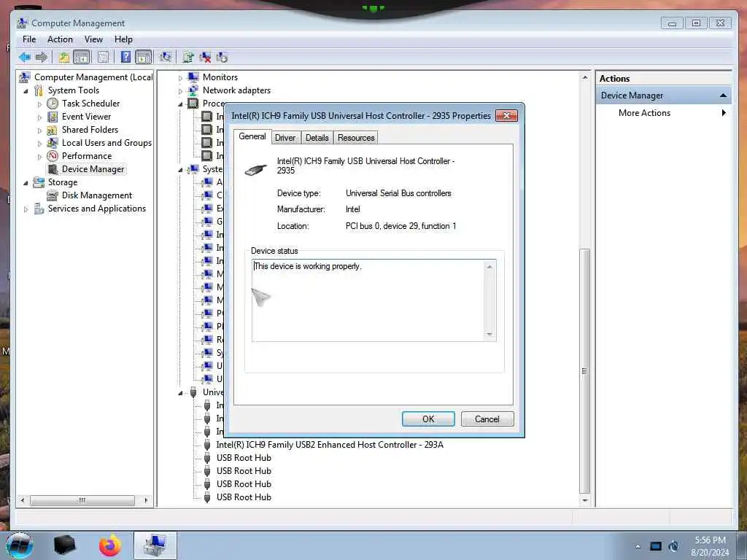
Task: Select Disk Management node in tree
Action: coord(90,195)
